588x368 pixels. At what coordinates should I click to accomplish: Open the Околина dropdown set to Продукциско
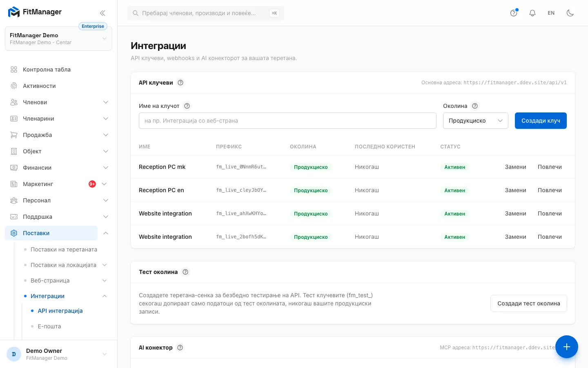click(476, 121)
